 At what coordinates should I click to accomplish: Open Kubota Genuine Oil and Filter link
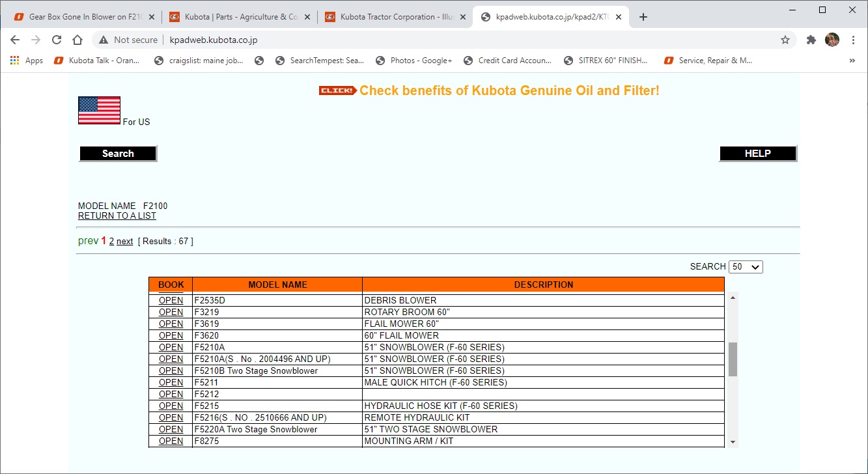(x=509, y=91)
